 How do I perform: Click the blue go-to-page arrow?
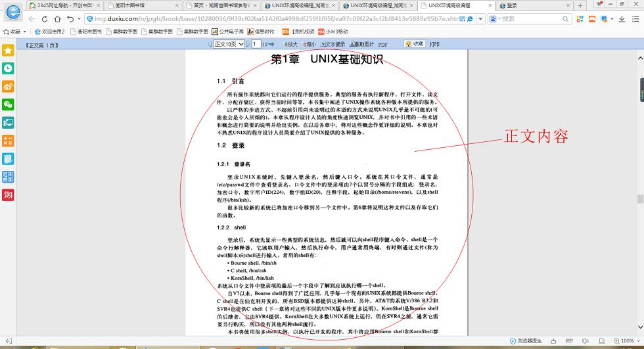point(271,44)
